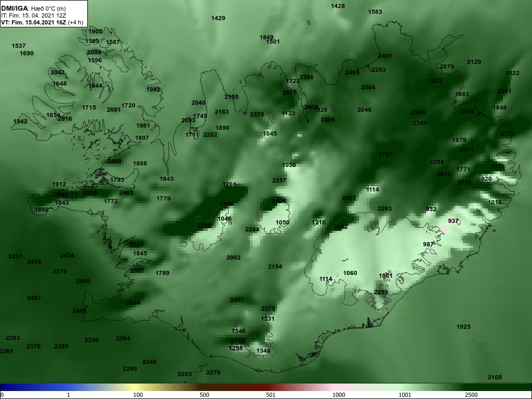The width and height of the screenshot is (532, 399).
Task: Select the map value 1298
Action: pyautogui.click(x=236, y=348)
